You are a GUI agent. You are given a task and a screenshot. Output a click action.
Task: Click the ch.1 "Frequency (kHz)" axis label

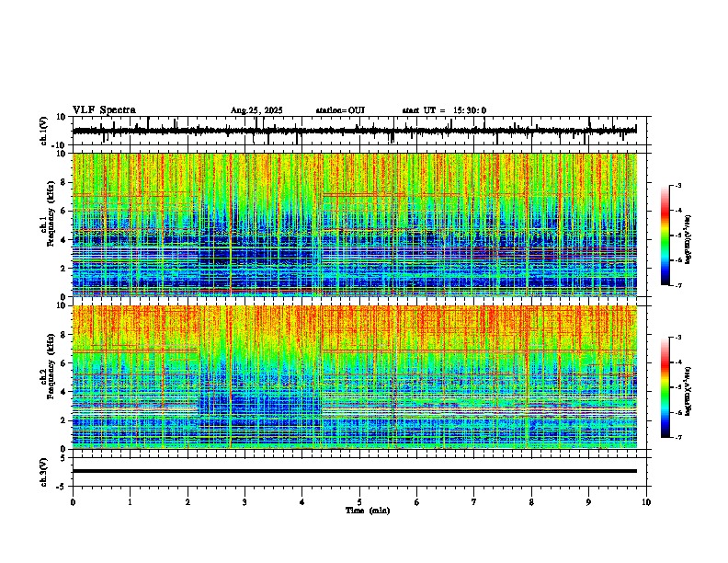(51, 213)
